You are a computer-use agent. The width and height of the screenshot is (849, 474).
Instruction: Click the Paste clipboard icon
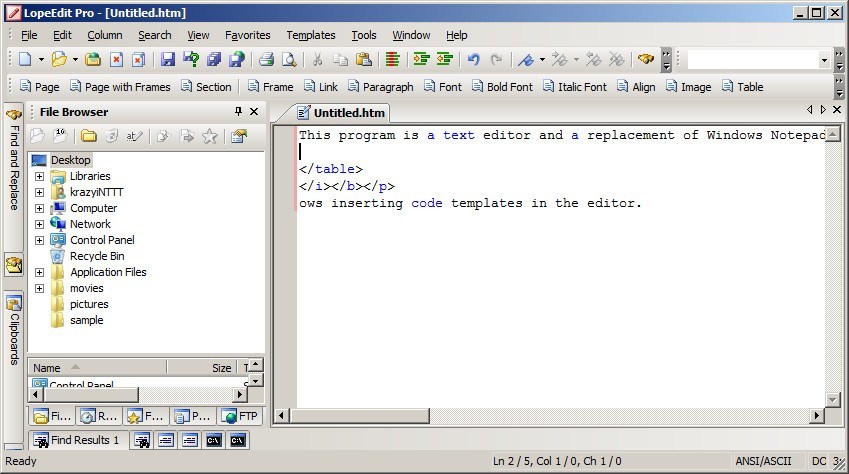363,59
